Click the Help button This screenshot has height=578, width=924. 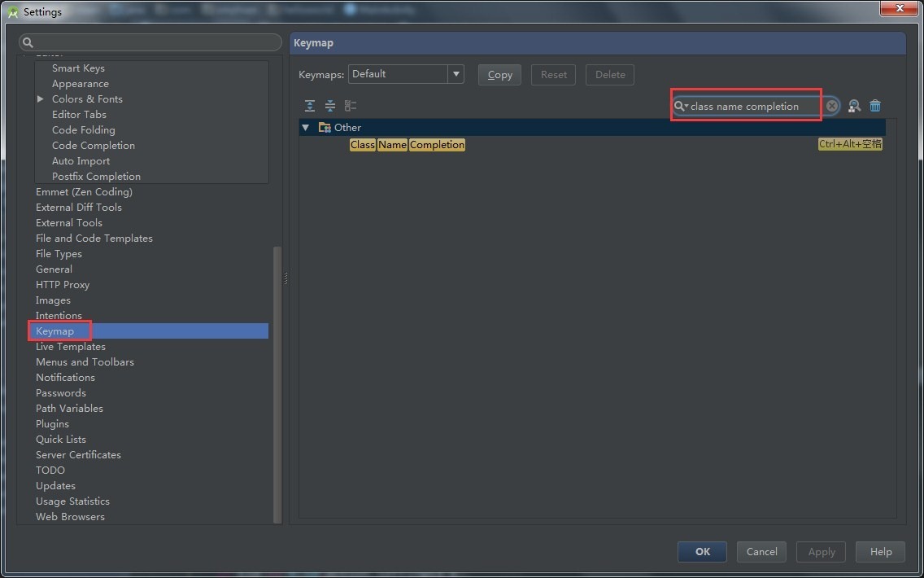(881, 552)
